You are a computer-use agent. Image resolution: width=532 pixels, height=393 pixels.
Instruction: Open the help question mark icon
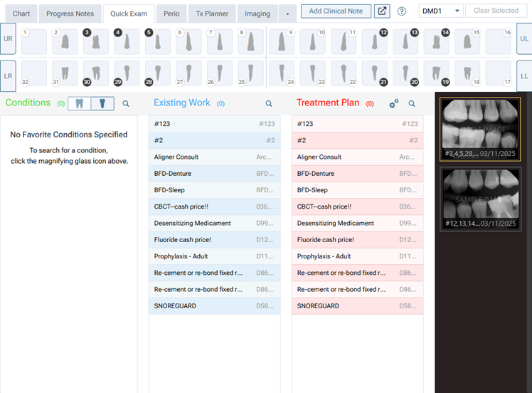click(x=402, y=11)
